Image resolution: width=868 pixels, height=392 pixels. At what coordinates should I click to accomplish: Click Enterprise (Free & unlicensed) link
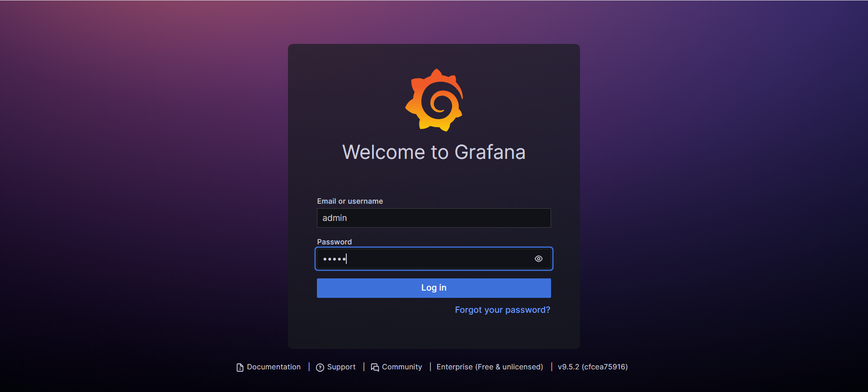pyautogui.click(x=490, y=367)
